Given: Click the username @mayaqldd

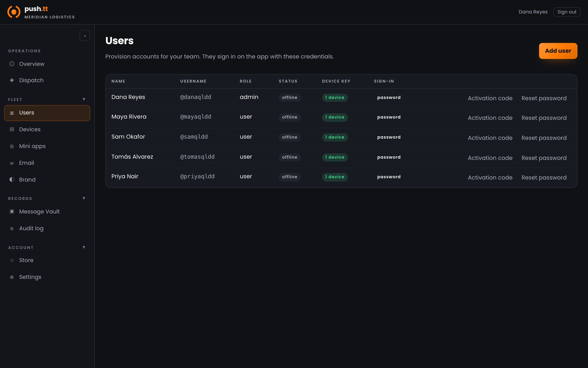Looking at the screenshot, I should pyautogui.click(x=196, y=117).
